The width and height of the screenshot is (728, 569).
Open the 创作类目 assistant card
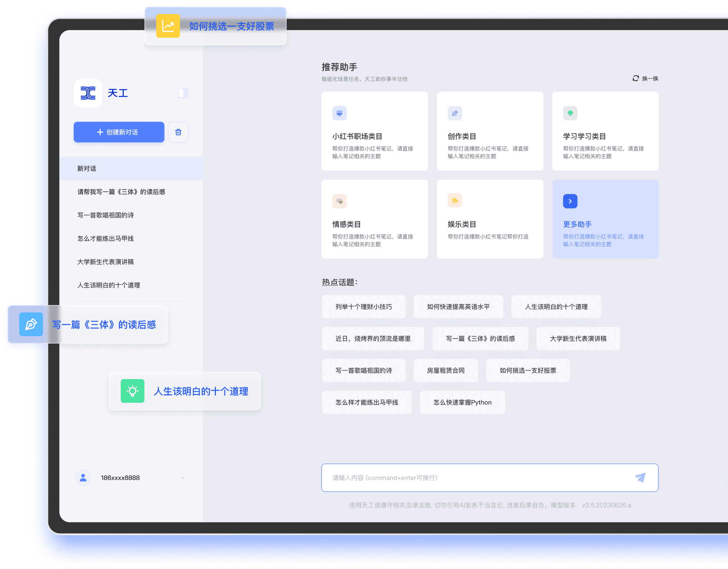pyautogui.click(x=490, y=131)
